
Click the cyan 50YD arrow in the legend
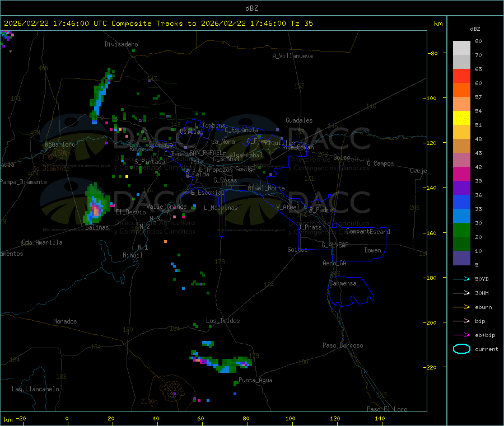point(461,279)
